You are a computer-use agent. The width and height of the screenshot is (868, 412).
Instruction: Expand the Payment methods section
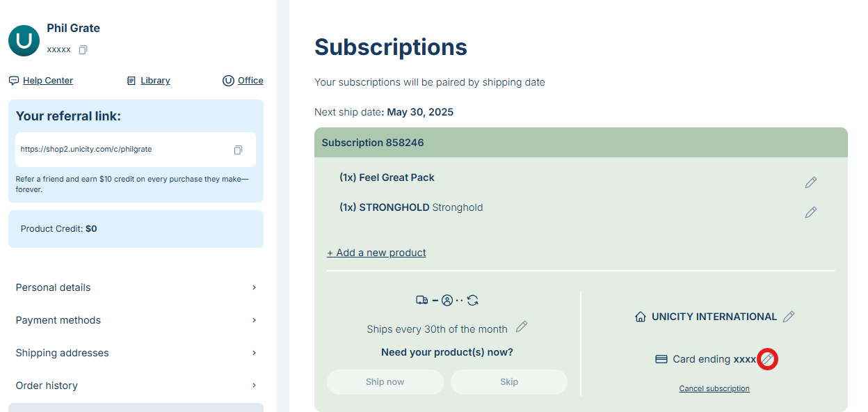click(136, 320)
